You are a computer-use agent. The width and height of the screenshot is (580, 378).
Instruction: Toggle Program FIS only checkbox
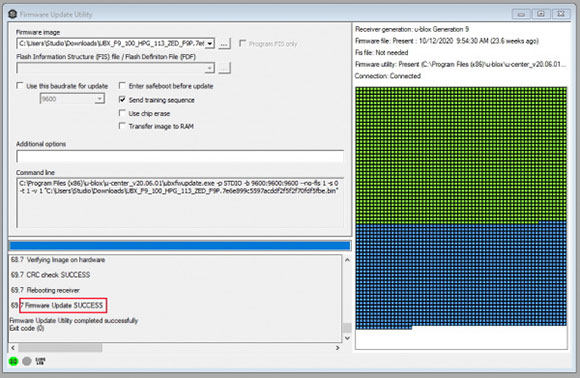(243, 43)
